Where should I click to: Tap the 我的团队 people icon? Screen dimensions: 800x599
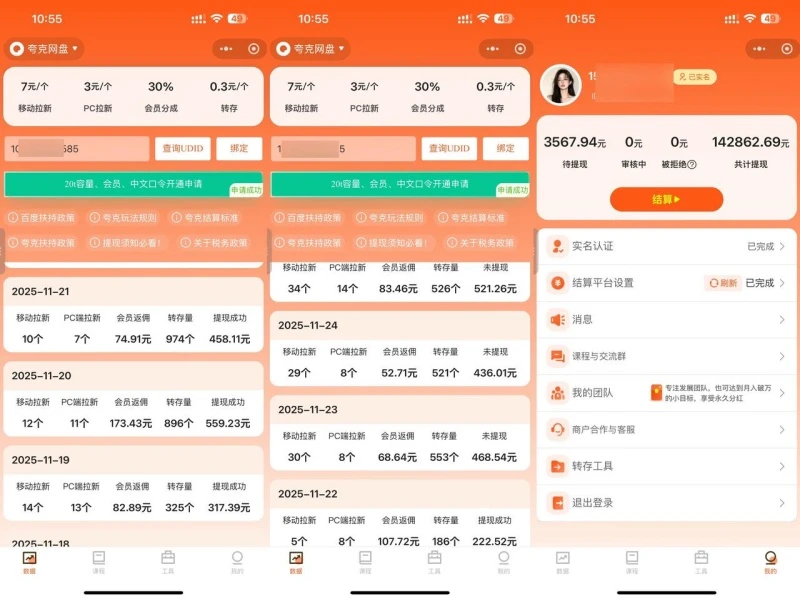click(x=557, y=393)
